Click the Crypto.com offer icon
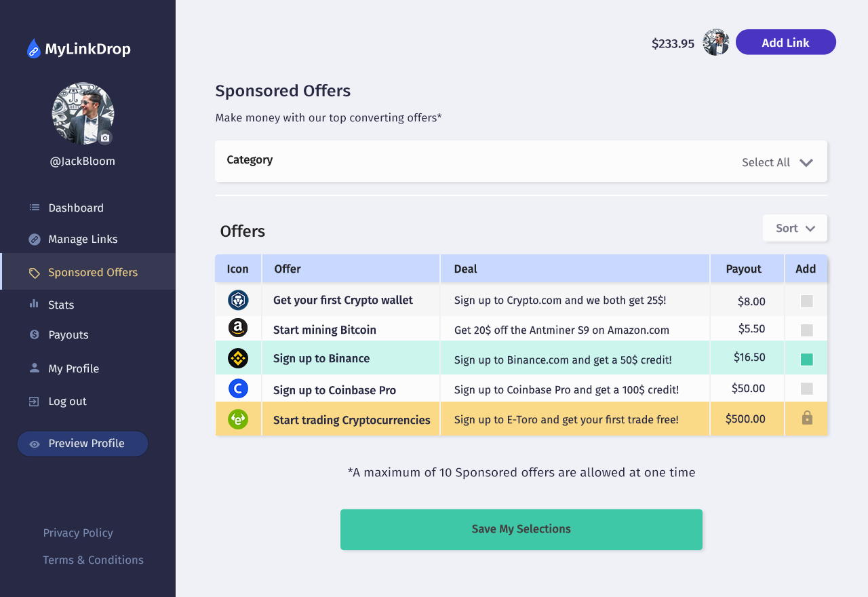 click(238, 300)
